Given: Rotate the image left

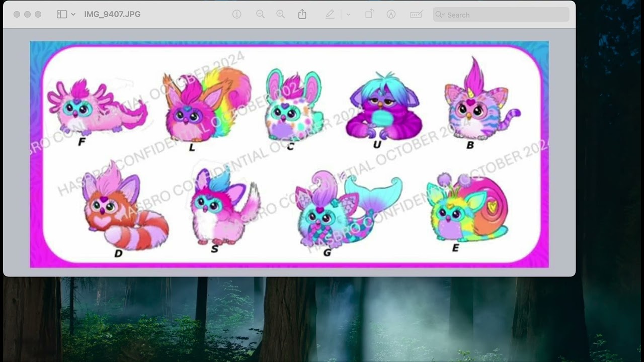Looking at the screenshot, I should [x=369, y=15].
